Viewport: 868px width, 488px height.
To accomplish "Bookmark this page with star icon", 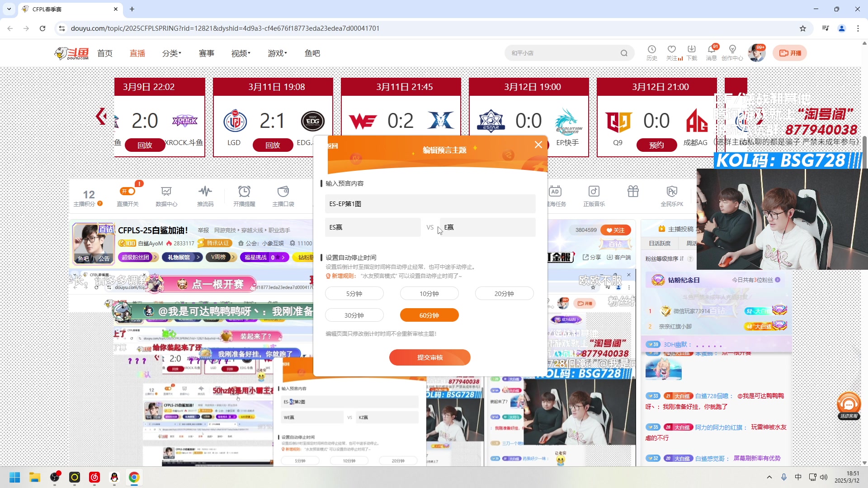I will pos(803,28).
